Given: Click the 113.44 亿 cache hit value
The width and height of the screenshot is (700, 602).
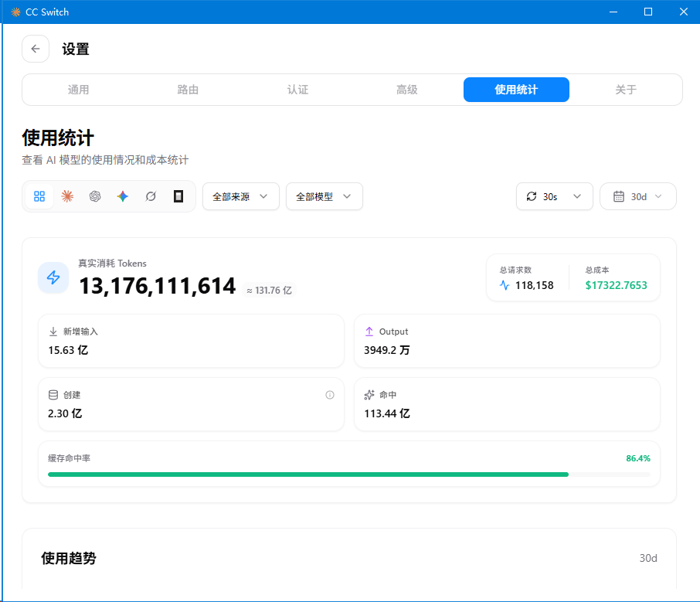Looking at the screenshot, I should pyautogui.click(x=387, y=413).
